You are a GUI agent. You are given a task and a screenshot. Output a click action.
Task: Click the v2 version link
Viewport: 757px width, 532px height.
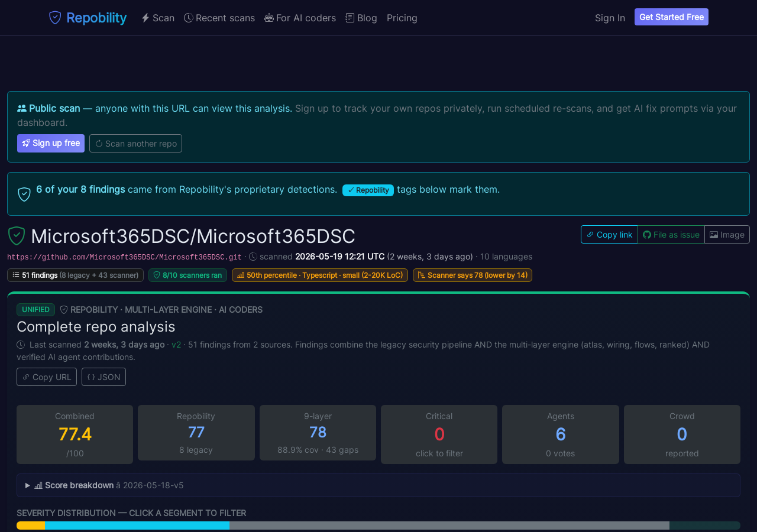tap(176, 345)
